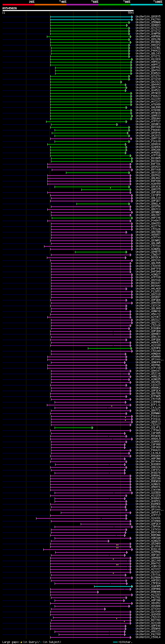165x644 pixels.
Task: Select hit label UniRef100_A1X1E4
Action: [148, 59]
